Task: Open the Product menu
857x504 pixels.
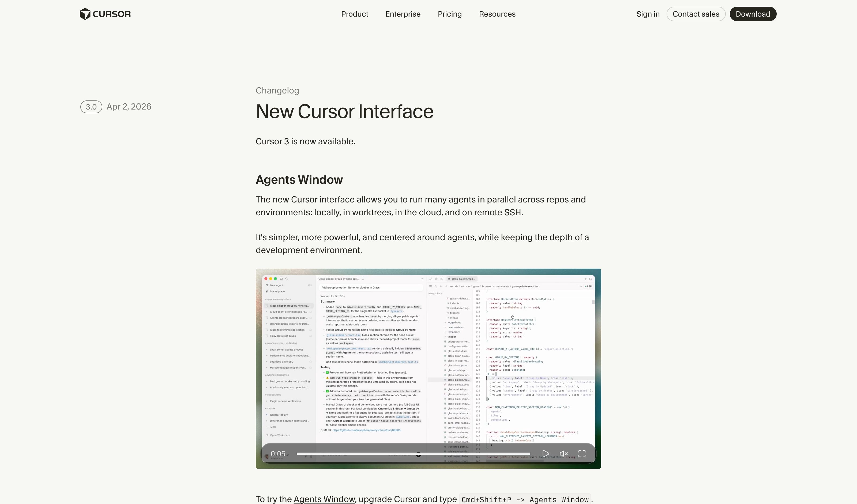Action: click(355, 14)
